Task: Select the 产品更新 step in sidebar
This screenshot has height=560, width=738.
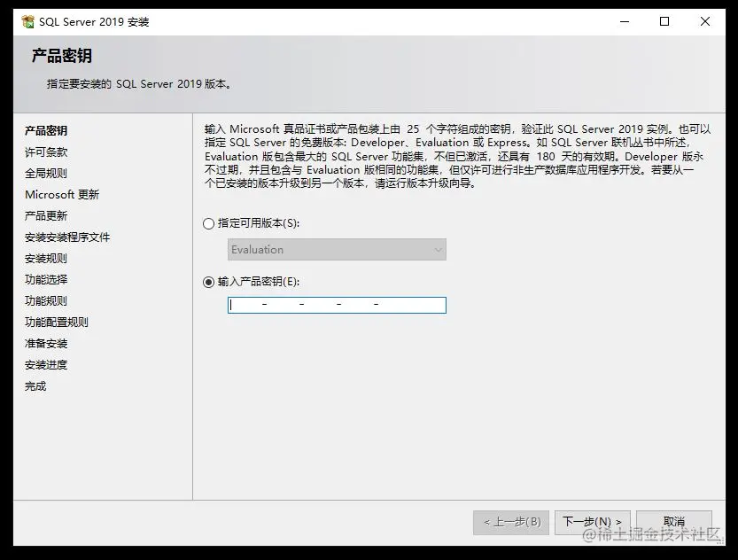Action: 46,215
